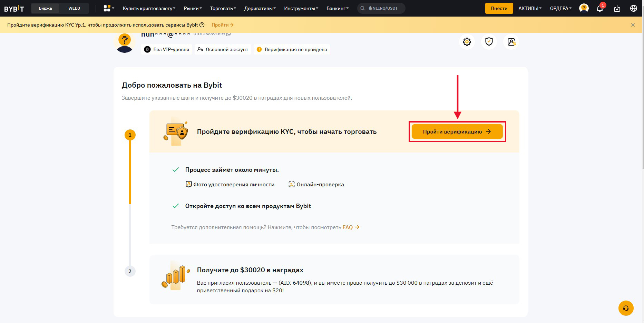Click the download app icon

point(617,8)
